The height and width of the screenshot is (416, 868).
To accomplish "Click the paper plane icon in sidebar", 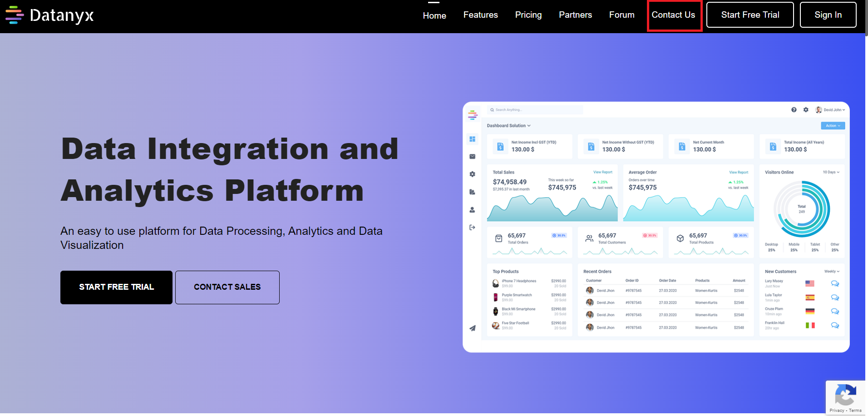I will 472,328.
